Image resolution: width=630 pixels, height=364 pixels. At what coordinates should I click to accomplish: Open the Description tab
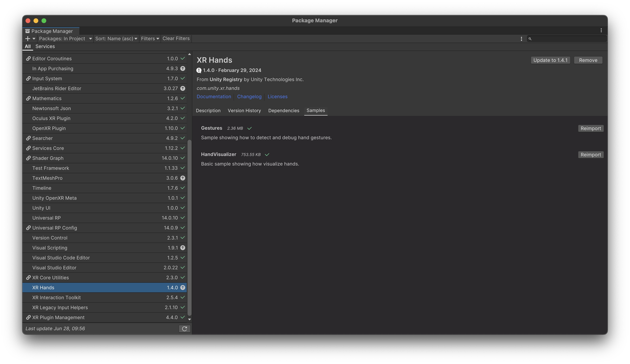point(208,111)
